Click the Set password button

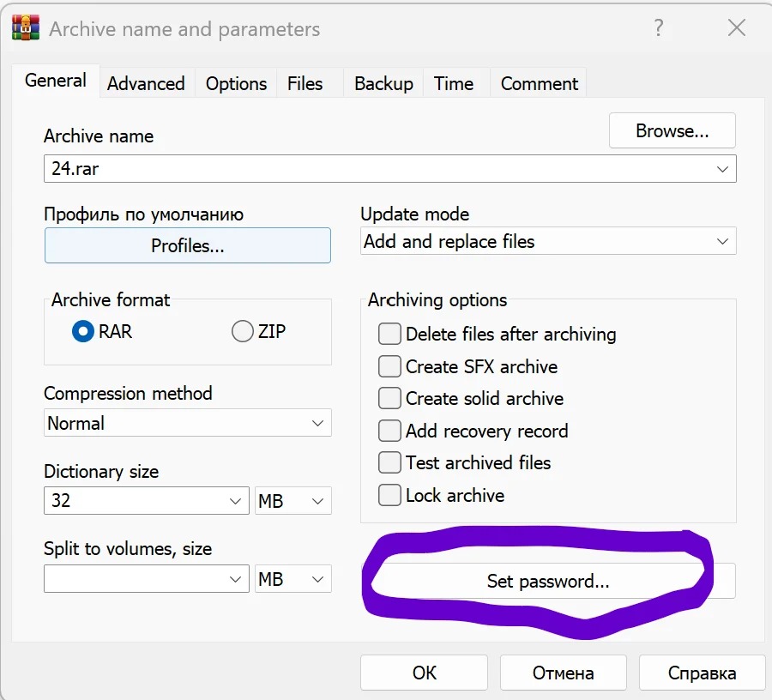click(x=548, y=581)
